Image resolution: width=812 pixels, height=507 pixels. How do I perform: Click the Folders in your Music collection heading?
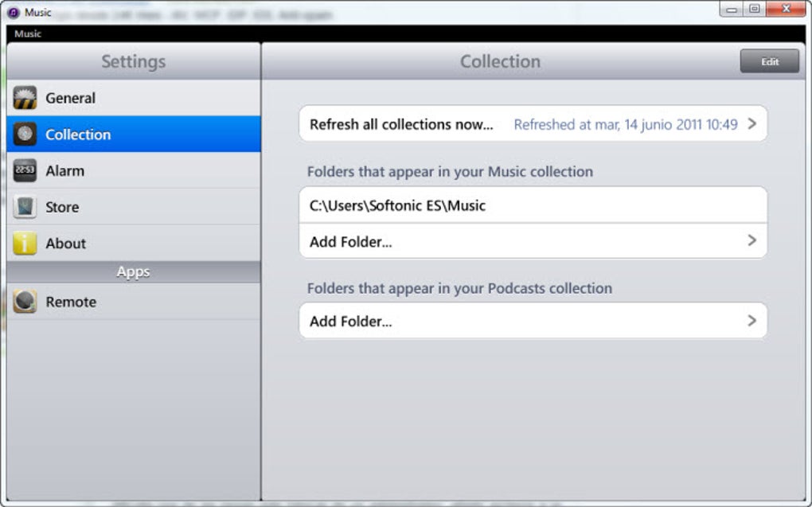pyautogui.click(x=450, y=171)
